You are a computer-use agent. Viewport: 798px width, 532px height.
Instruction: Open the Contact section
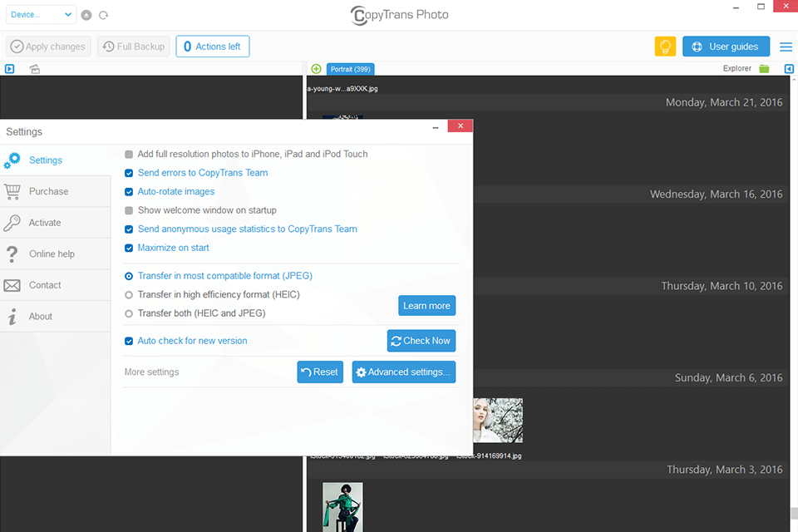56,285
